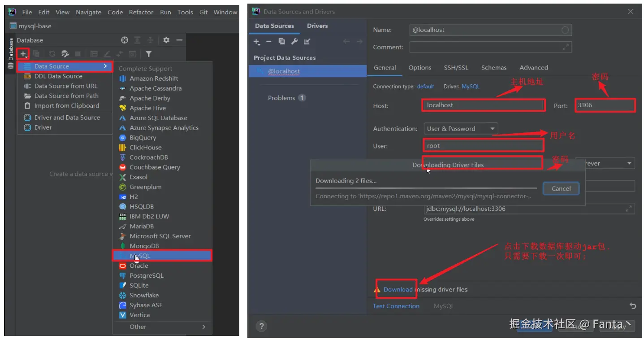Open the SSH/SSL tab
Screen dimensions: 644x340
tap(456, 68)
